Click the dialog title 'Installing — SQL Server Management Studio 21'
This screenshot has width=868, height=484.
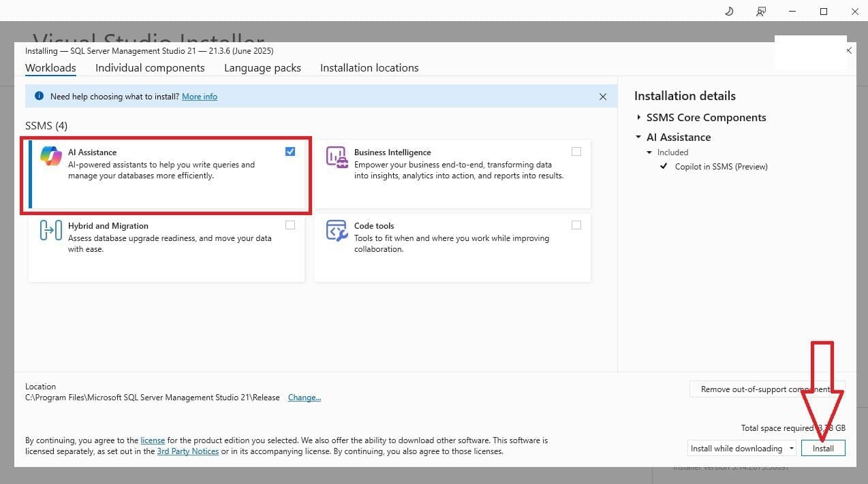pyautogui.click(x=149, y=51)
